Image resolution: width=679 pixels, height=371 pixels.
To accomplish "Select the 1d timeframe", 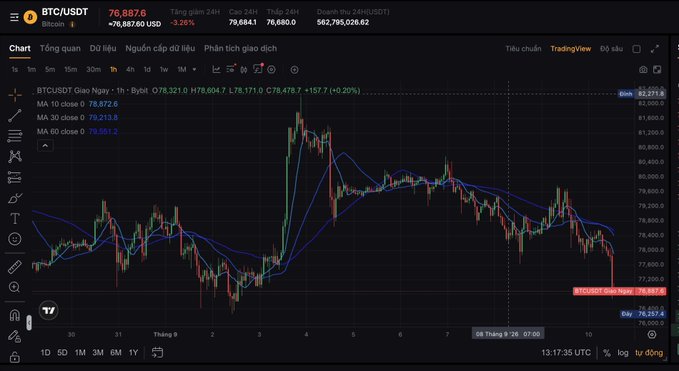I will pyautogui.click(x=147, y=69).
